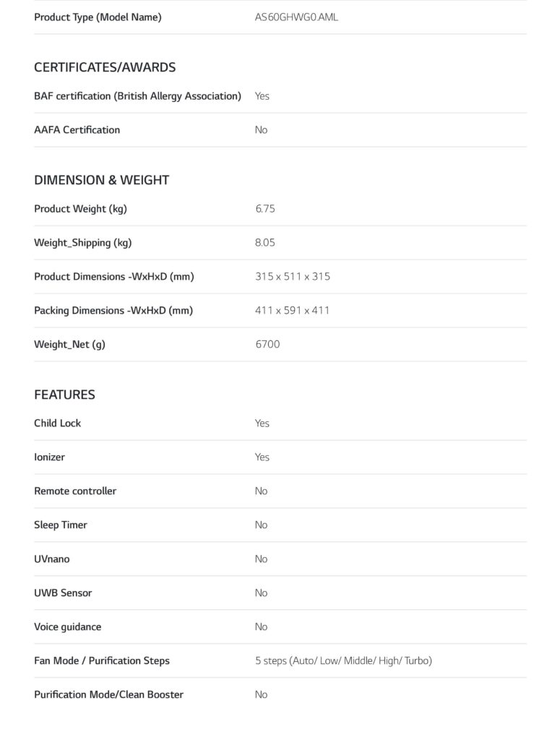Click the FEATURES section heading
Image resolution: width=560 pixels, height=740 pixels.
point(64,395)
